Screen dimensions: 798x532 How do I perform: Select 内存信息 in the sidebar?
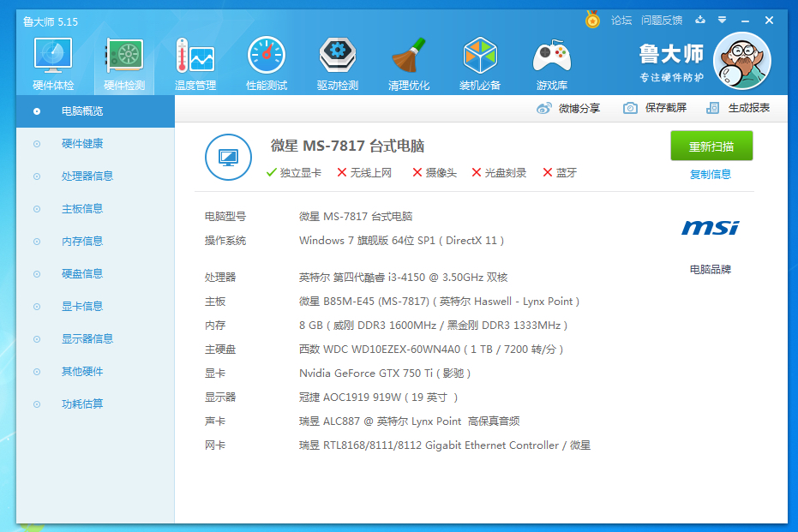[x=95, y=241]
